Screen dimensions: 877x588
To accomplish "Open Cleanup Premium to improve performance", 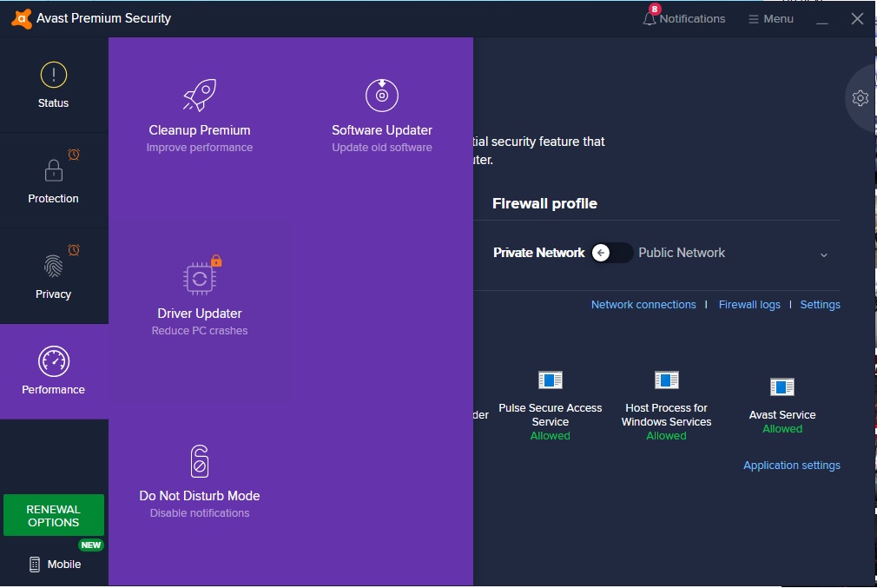I will pyautogui.click(x=200, y=114).
